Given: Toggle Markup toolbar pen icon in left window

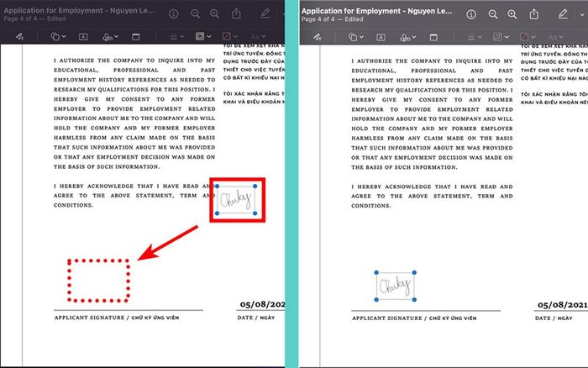Looking at the screenshot, I should click(x=265, y=14).
